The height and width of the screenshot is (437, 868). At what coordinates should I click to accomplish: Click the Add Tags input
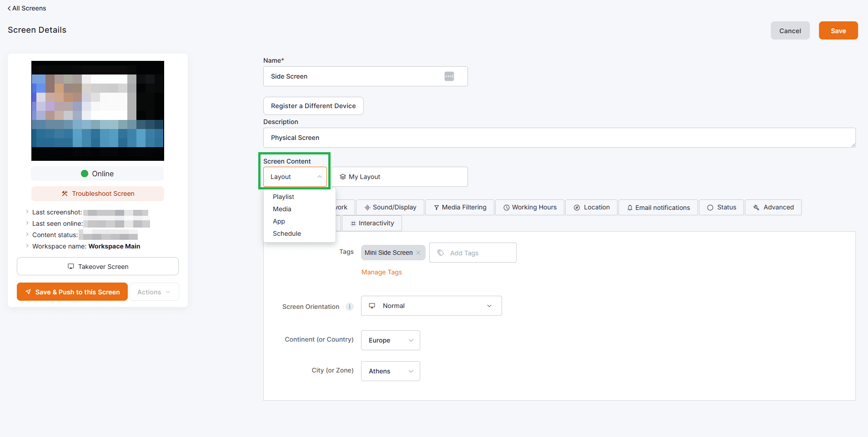coord(473,253)
